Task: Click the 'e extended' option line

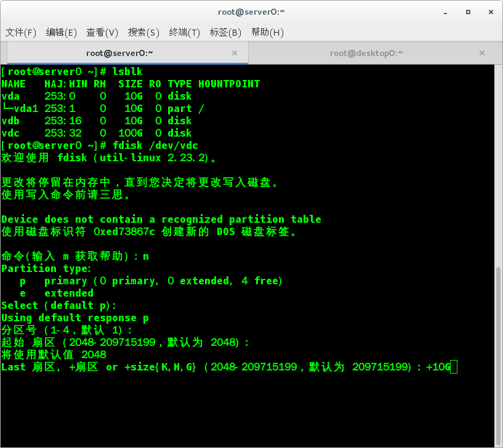Action: (57, 293)
